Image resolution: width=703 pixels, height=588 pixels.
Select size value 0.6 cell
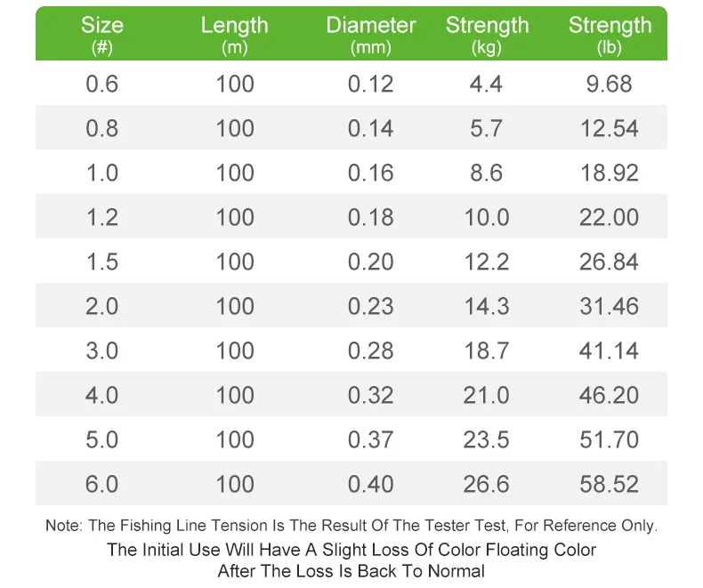click(x=101, y=85)
